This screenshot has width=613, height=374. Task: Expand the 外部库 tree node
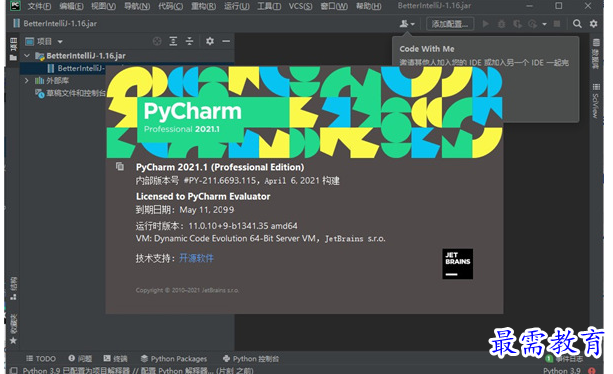pyautogui.click(x=27, y=81)
